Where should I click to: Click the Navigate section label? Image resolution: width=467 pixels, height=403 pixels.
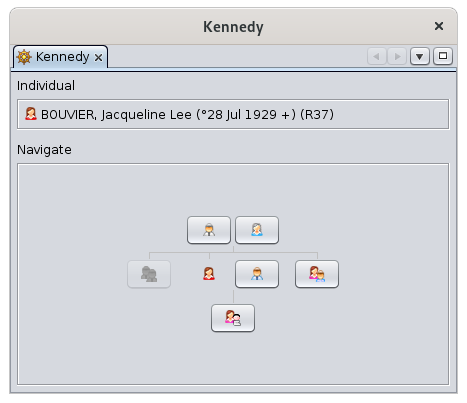44,150
